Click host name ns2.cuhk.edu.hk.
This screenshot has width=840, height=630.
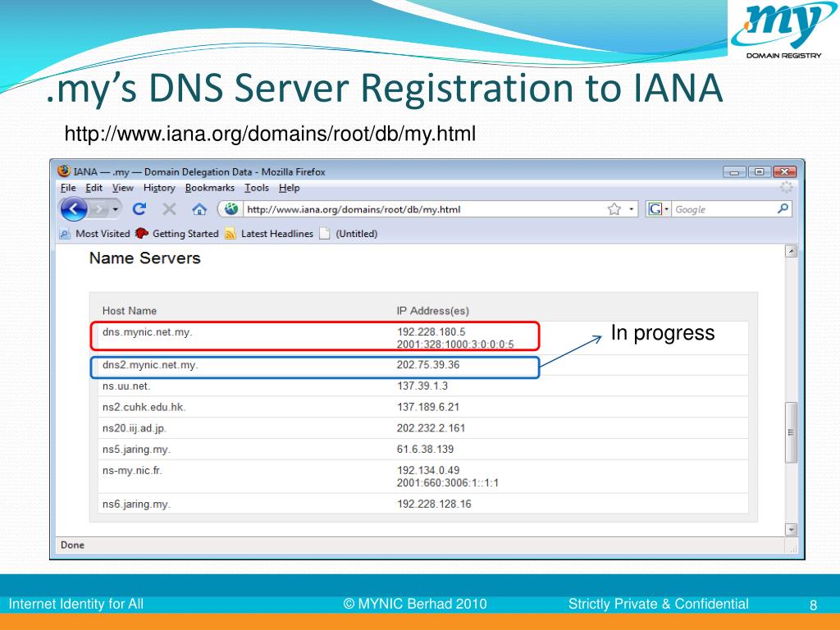[x=144, y=407]
